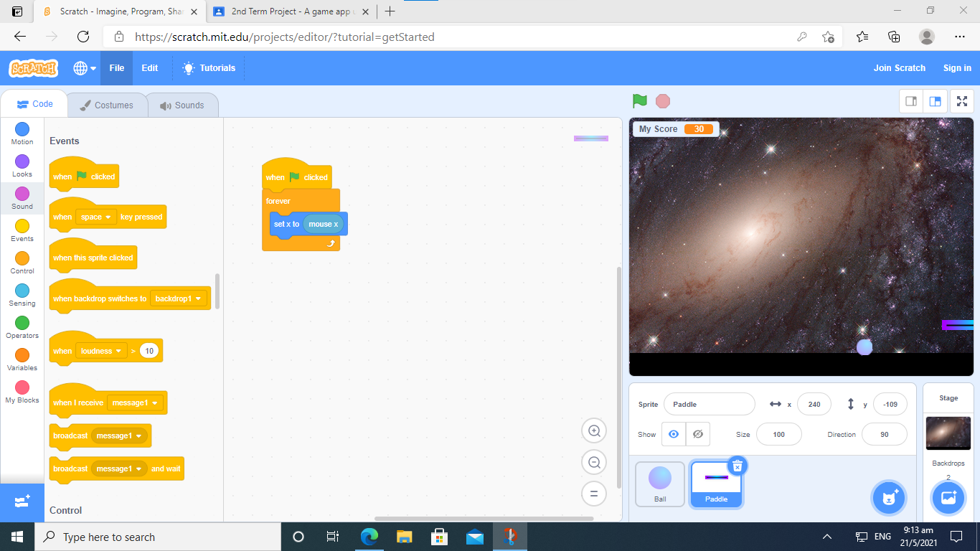Switch to small stage layout
The image size is (980, 551).
(x=911, y=101)
